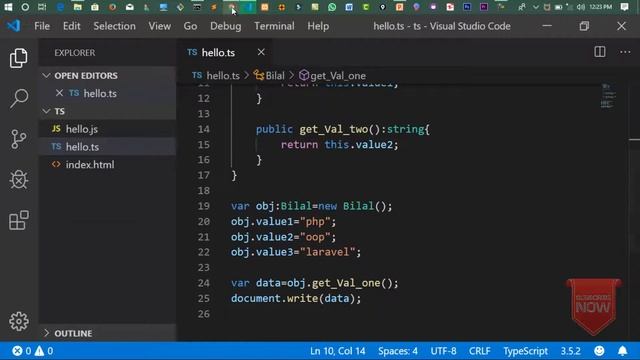Open Task View in the taskbar

pyautogui.click(x=42, y=7)
